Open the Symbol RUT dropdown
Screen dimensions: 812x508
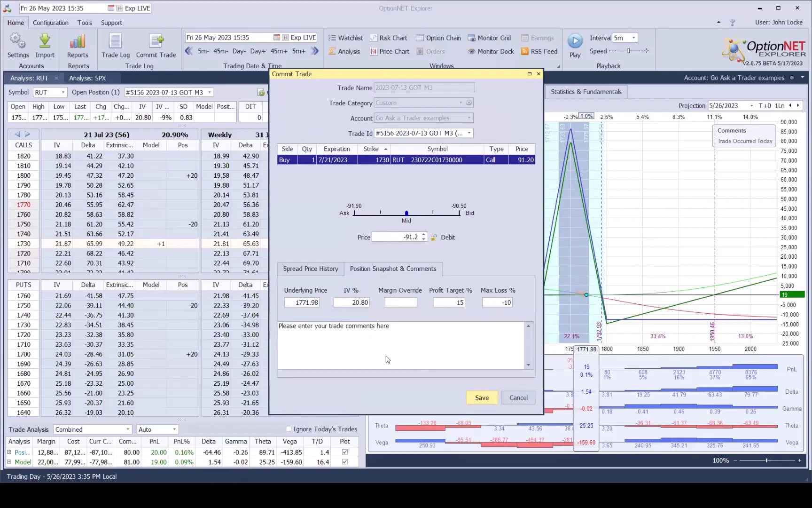(62, 93)
